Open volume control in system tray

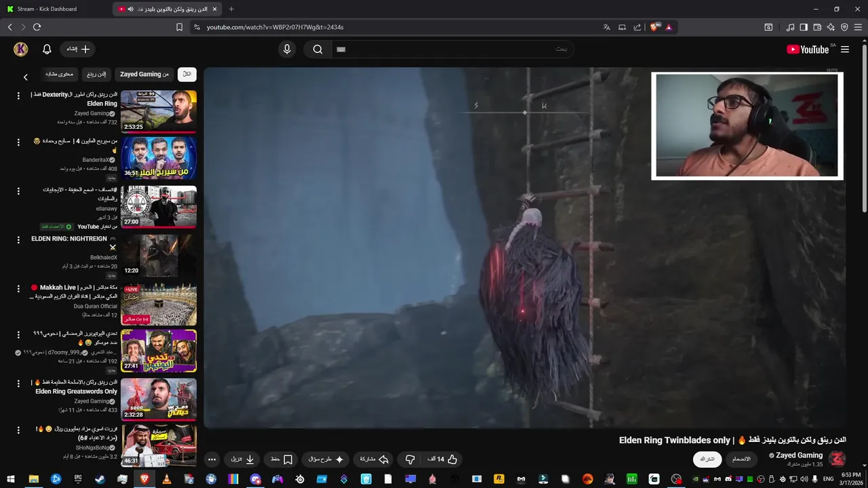click(804, 479)
